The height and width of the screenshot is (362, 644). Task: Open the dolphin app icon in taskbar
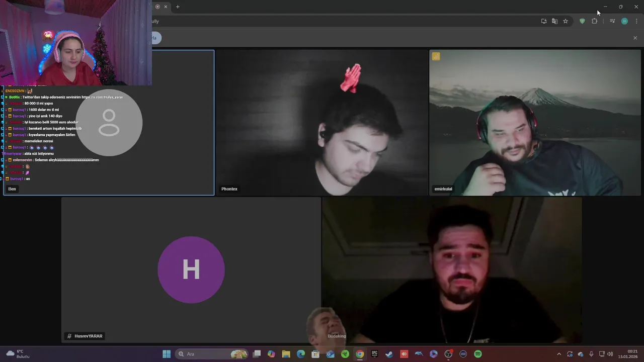pyautogui.click(x=419, y=354)
